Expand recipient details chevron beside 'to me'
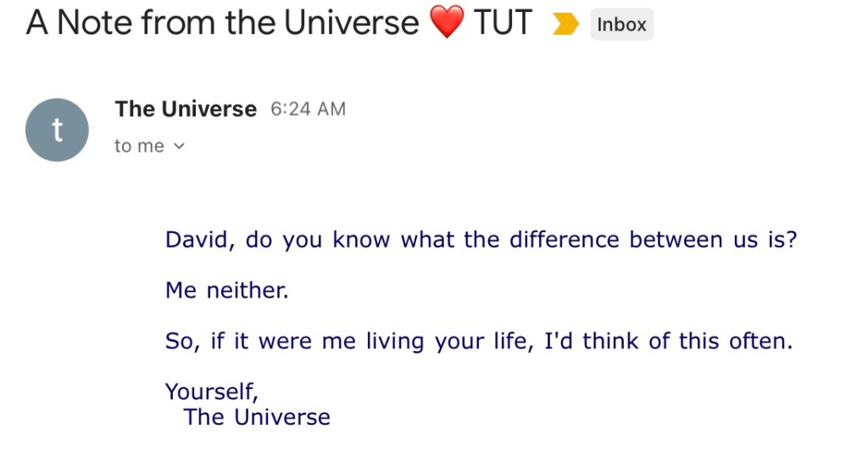Screen dimensions: 868x462 pyautogui.click(x=179, y=147)
